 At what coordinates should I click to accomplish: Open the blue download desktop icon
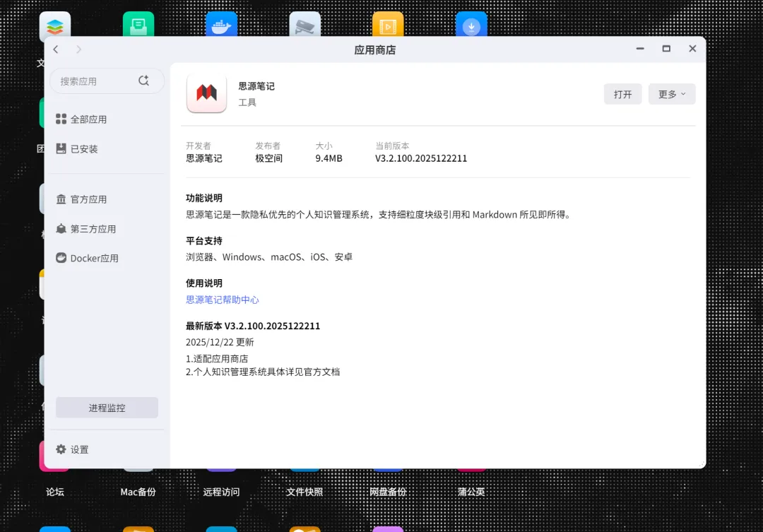tap(471, 24)
